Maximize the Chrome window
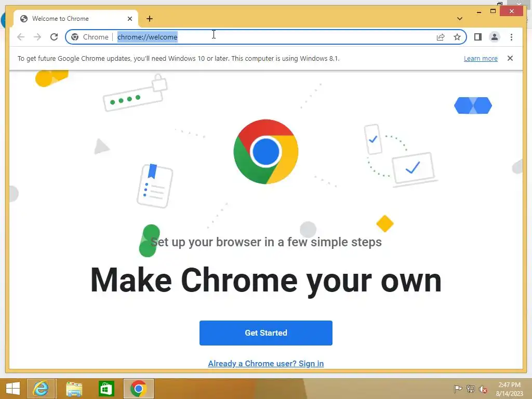 pyautogui.click(x=493, y=11)
